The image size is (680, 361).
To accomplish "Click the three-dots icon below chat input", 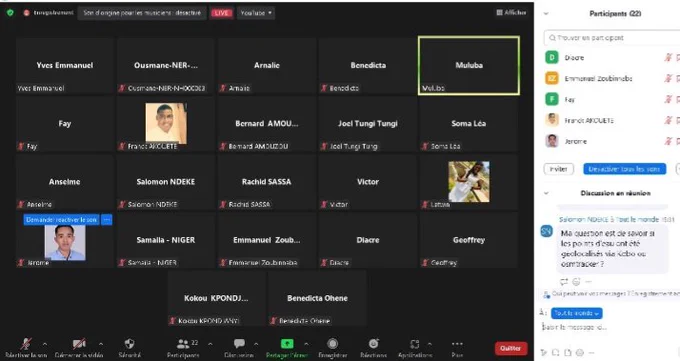I will pyautogui.click(x=591, y=353).
